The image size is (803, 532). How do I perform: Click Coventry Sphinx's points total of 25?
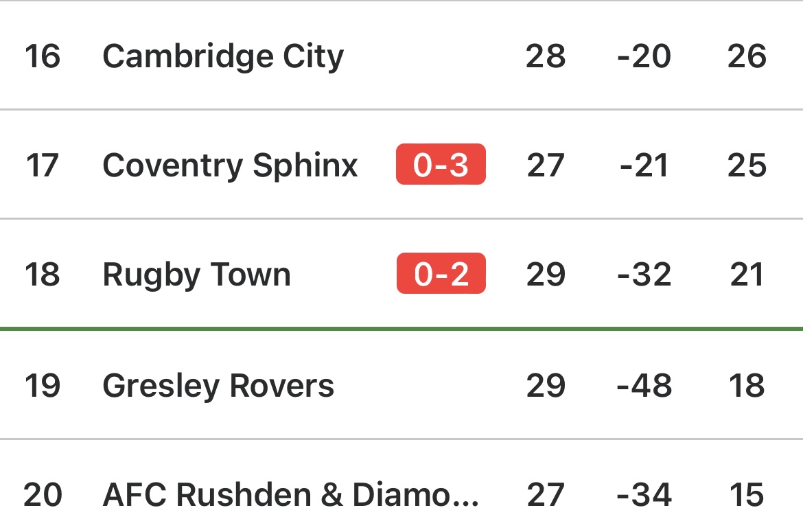click(747, 165)
